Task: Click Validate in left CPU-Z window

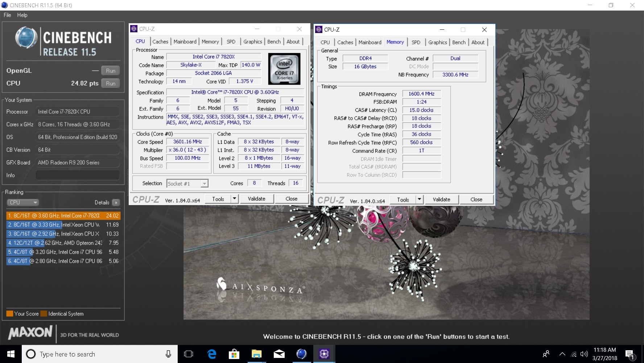Action: 256,199
